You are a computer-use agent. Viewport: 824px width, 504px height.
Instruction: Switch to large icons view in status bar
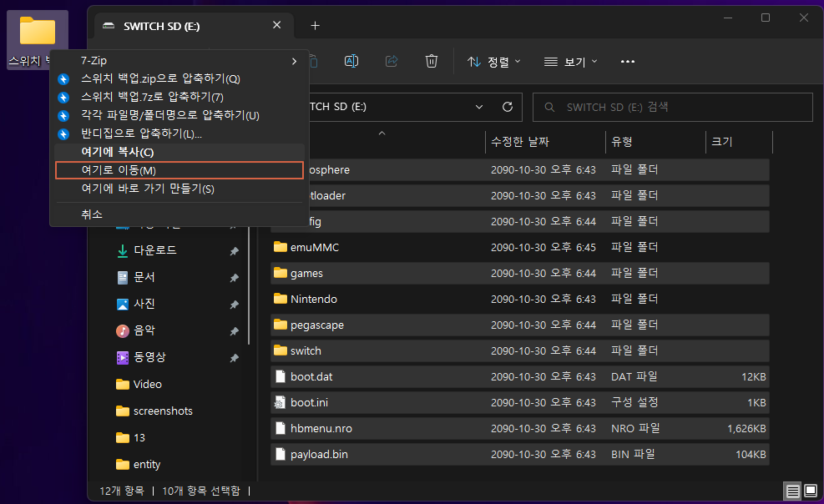[x=811, y=491]
